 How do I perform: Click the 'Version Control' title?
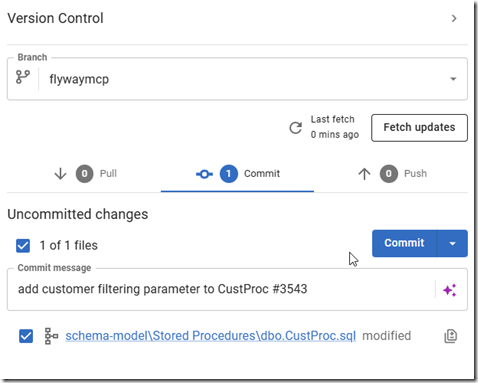click(55, 18)
